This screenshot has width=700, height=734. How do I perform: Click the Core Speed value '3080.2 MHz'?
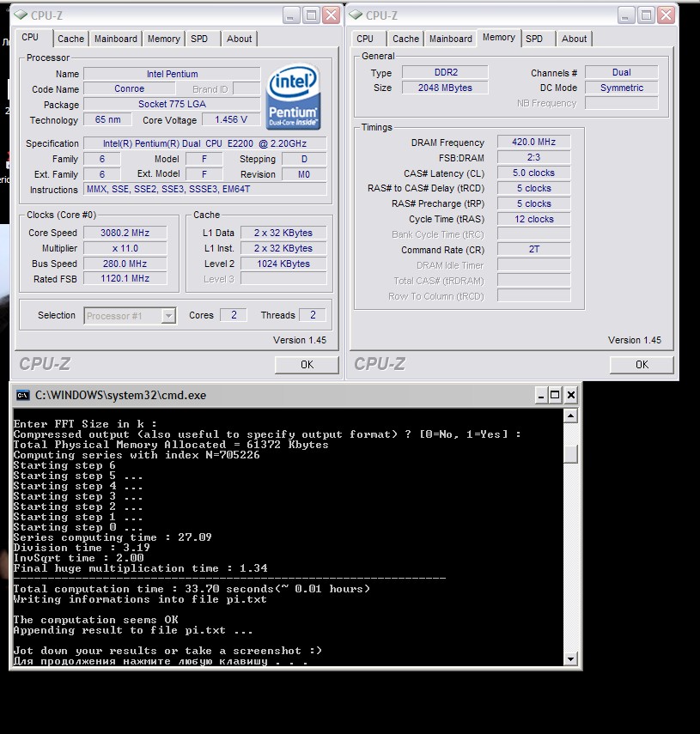(125, 233)
